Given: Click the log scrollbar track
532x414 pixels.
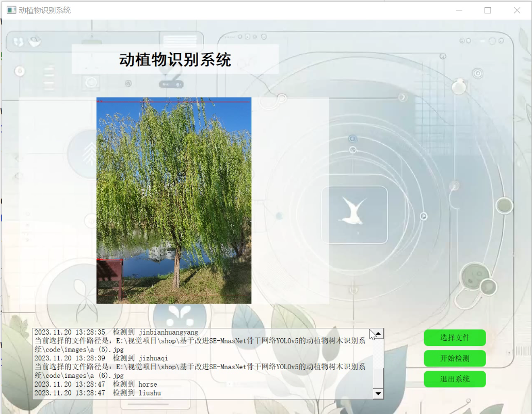Looking at the screenshot, I should coord(378,353).
